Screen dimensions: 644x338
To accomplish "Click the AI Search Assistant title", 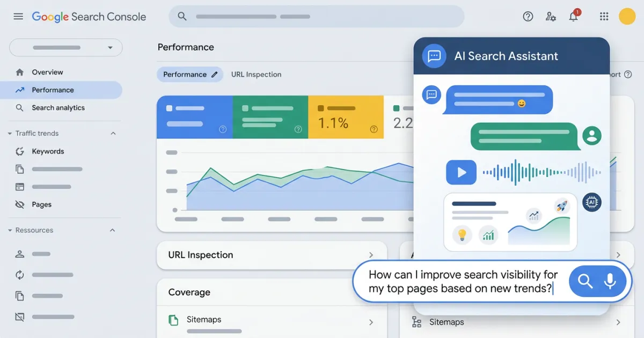I will (x=506, y=56).
